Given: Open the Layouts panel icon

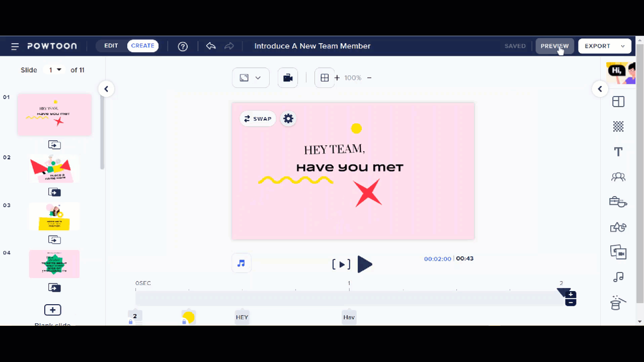Looking at the screenshot, I should [618, 102].
